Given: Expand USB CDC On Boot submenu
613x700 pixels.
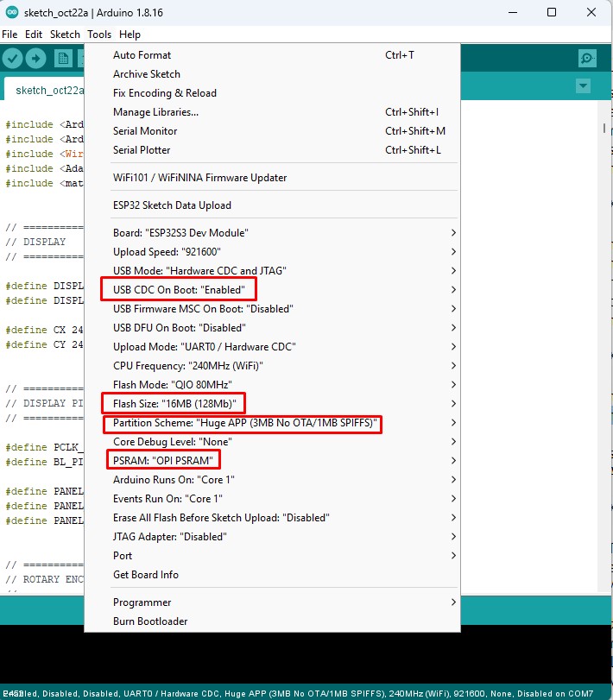Looking at the screenshot, I should pyautogui.click(x=272, y=290).
